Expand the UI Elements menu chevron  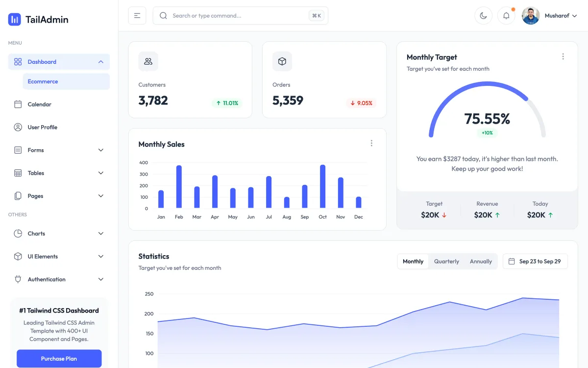pyautogui.click(x=101, y=257)
